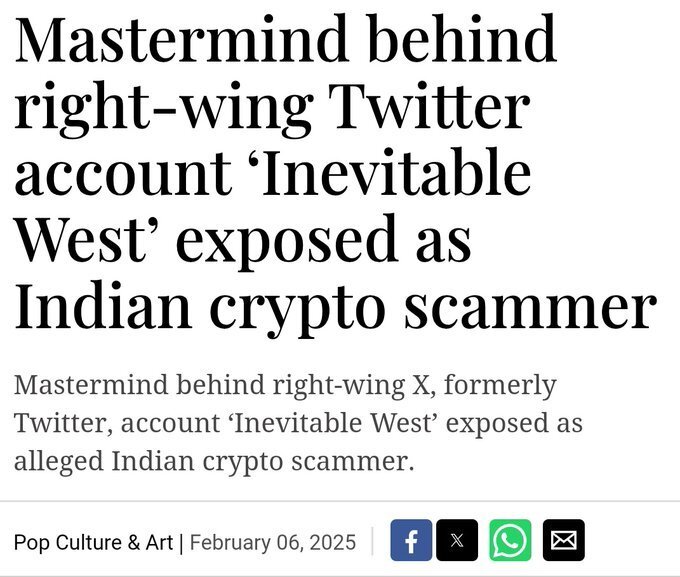
Task: Click subheading line "Mastermind behind right-wing X, formerly"
Action: coord(285,386)
